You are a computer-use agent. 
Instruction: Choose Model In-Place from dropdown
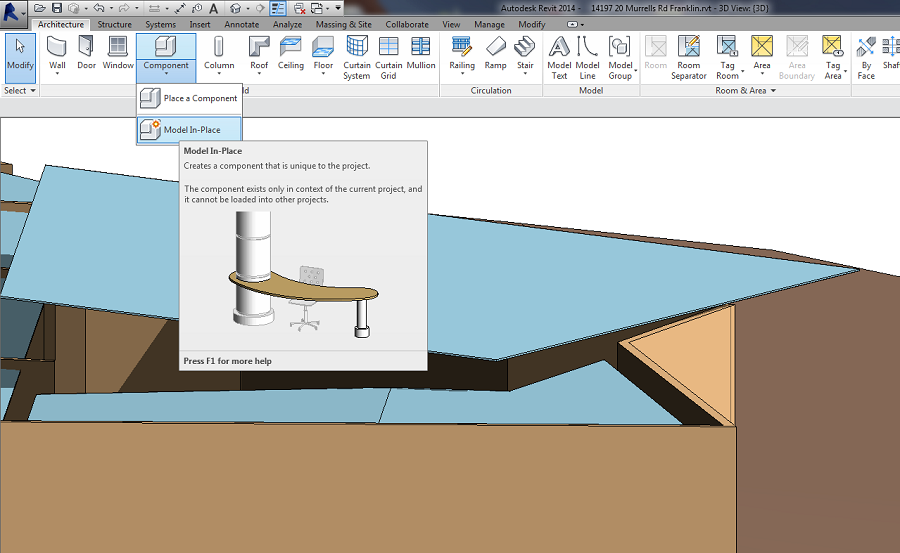pos(189,130)
